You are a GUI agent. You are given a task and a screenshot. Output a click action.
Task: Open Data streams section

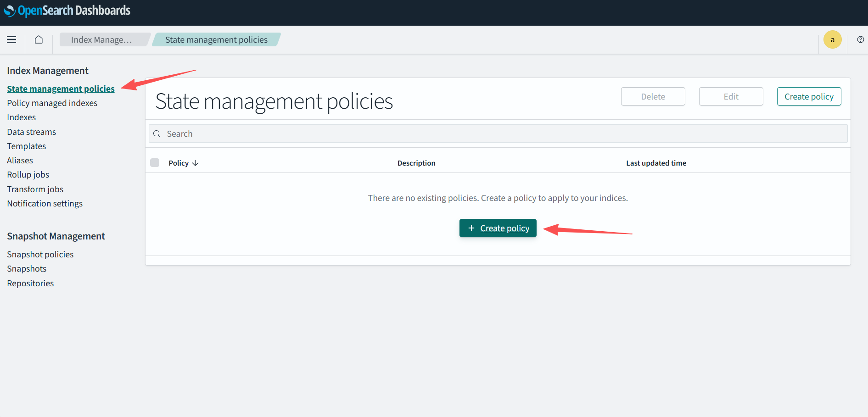tap(32, 132)
